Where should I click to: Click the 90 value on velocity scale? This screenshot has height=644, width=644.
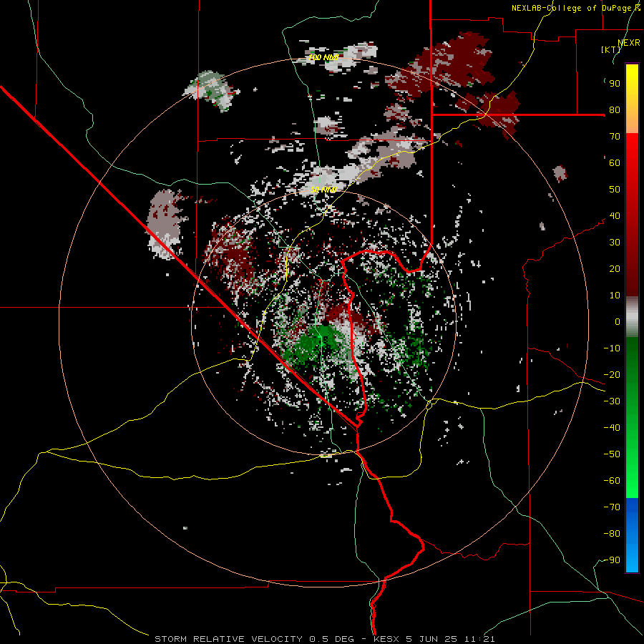pos(615,84)
